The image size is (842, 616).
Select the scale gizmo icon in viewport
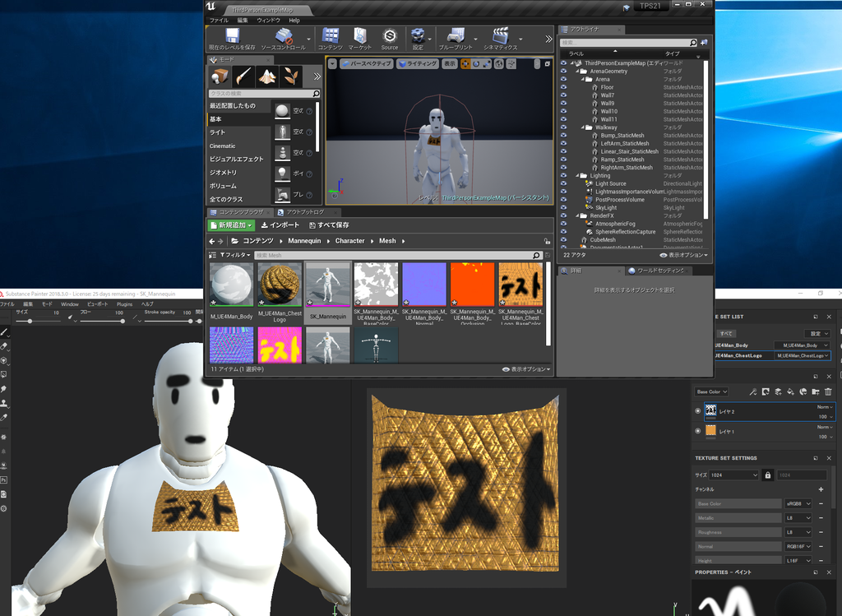487,64
